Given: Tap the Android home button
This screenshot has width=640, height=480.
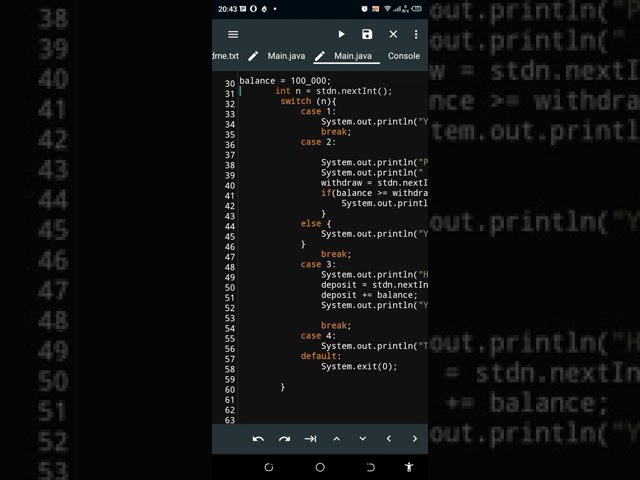Looking at the screenshot, I should pos(320,467).
